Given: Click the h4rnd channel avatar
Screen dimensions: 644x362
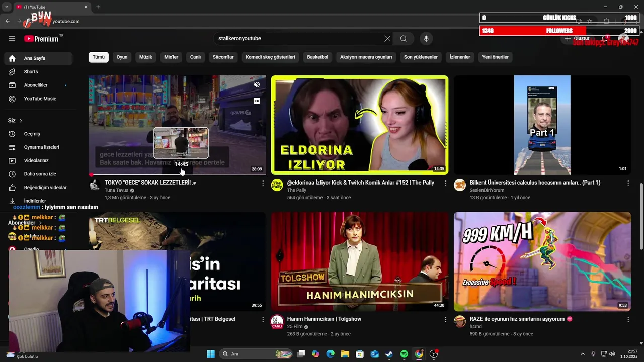Looking at the screenshot, I should coord(459,322).
